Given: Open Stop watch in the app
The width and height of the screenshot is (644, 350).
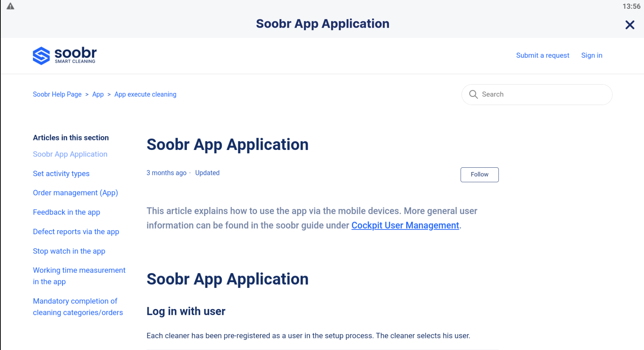Looking at the screenshot, I should coord(69,251).
